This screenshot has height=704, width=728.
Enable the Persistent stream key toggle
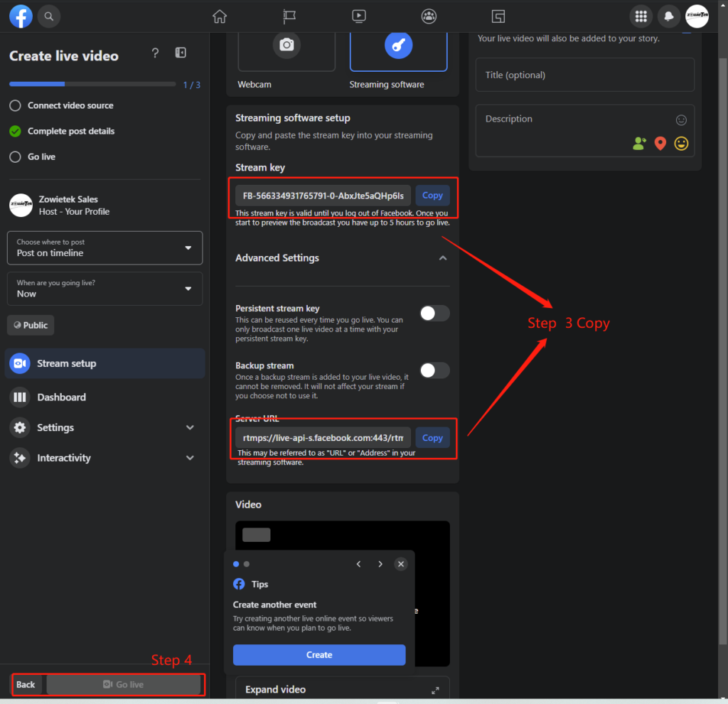[434, 313]
